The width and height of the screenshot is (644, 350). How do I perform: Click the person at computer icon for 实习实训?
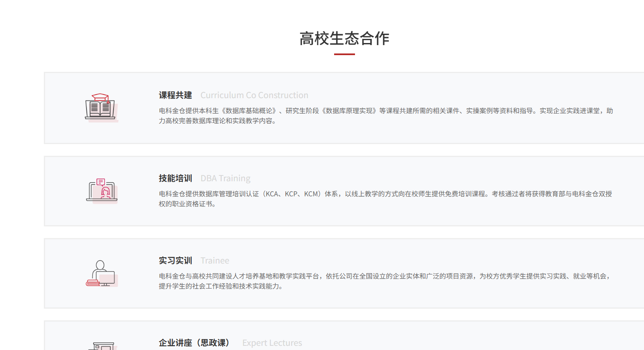pyautogui.click(x=102, y=274)
